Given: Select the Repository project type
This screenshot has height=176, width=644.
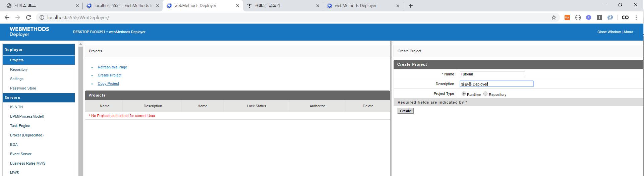Looking at the screenshot, I should pyautogui.click(x=485, y=94).
